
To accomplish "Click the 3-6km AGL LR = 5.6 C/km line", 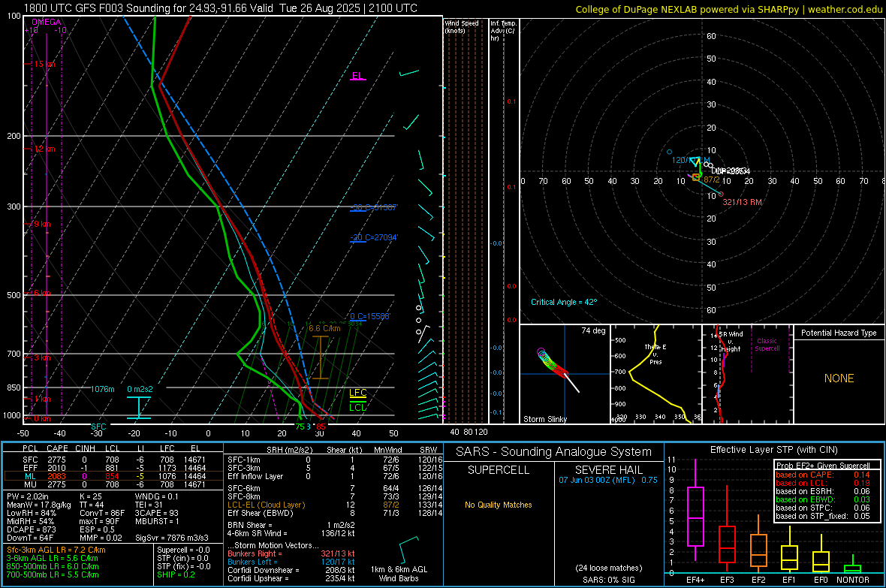I will pos(53,558).
